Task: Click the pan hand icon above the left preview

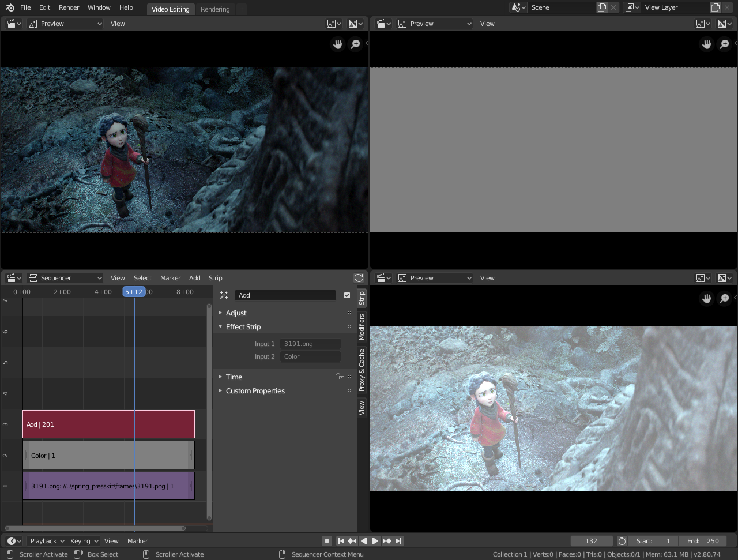Action: [x=337, y=44]
